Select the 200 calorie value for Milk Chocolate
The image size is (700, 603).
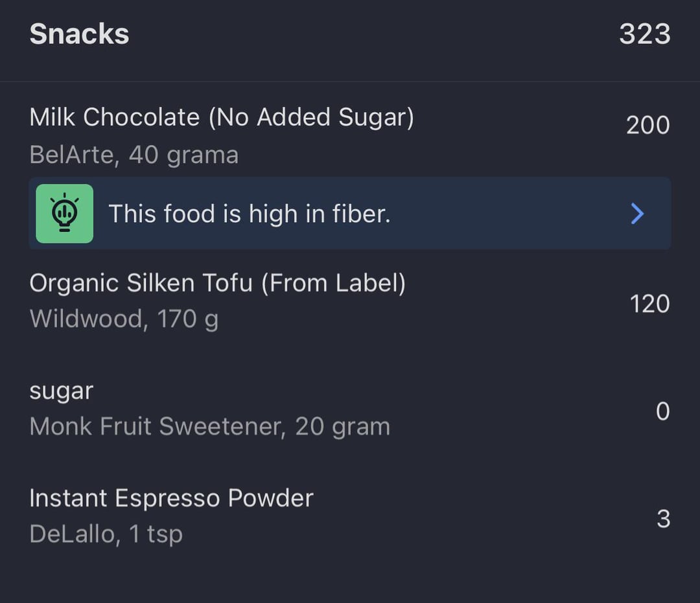coord(647,125)
